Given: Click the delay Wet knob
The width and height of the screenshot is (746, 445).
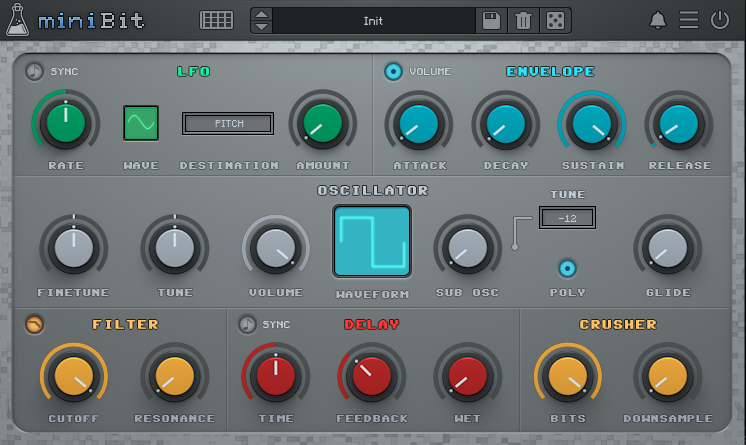Looking at the screenshot, I should click(468, 377).
